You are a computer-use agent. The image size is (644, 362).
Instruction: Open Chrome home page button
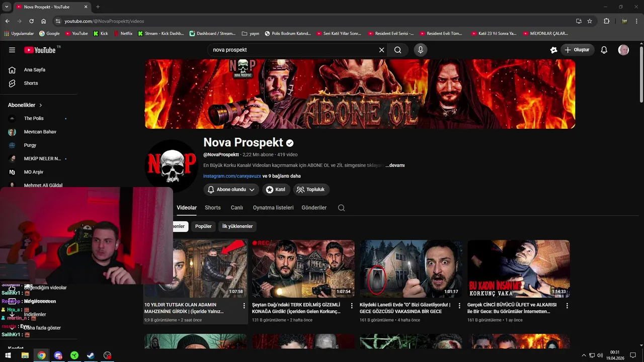[x=43, y=21]
